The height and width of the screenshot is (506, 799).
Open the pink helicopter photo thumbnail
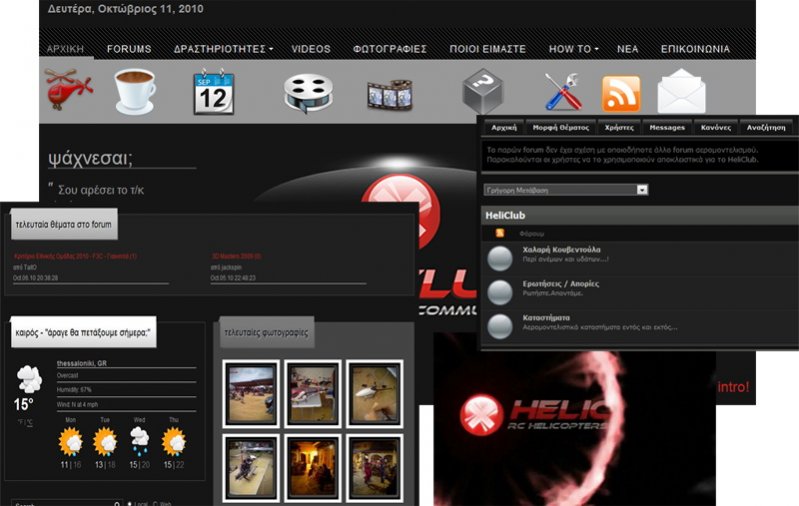click(312, 393)
